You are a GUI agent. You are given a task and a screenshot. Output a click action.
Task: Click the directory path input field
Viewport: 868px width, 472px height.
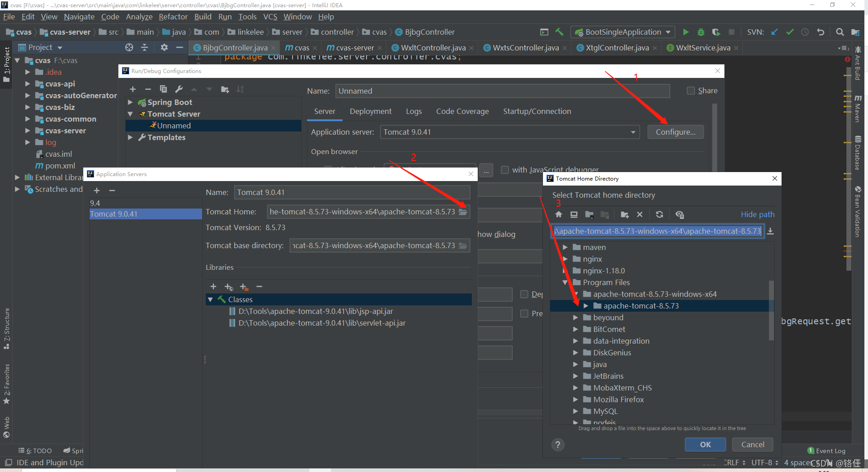coord(657,231)
